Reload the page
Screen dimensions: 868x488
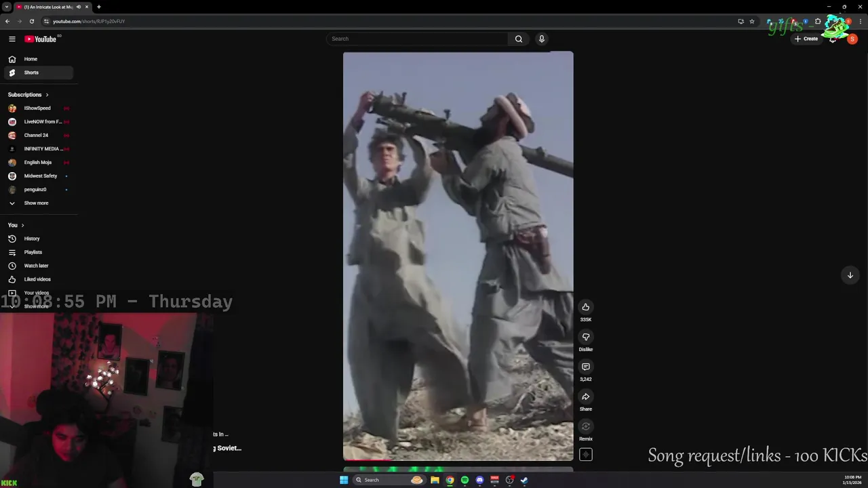[x=31, y=21]
